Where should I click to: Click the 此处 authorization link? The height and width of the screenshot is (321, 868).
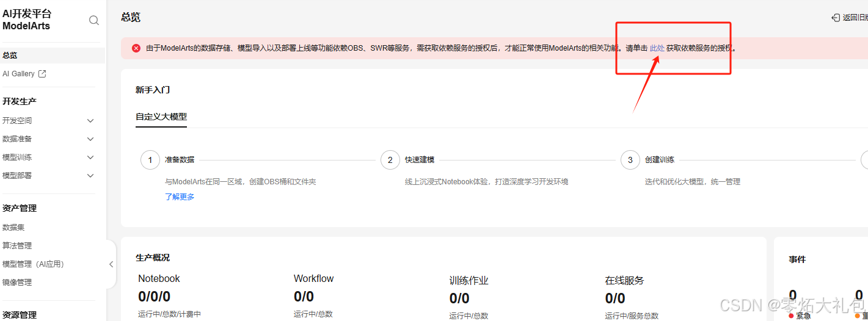coord(657,48)
